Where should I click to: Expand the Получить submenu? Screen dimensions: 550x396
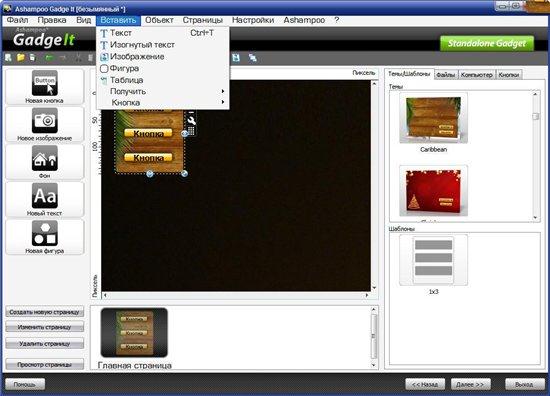coord(163,92)
